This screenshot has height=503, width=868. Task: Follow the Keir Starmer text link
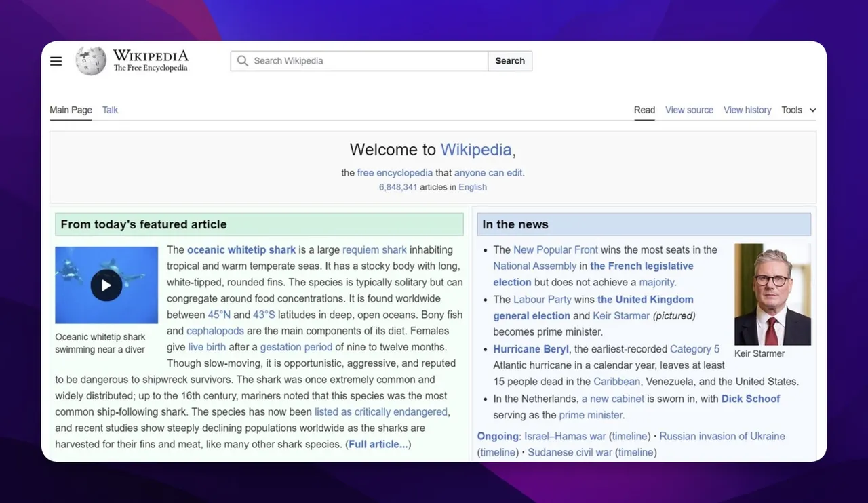pos(621,315)
